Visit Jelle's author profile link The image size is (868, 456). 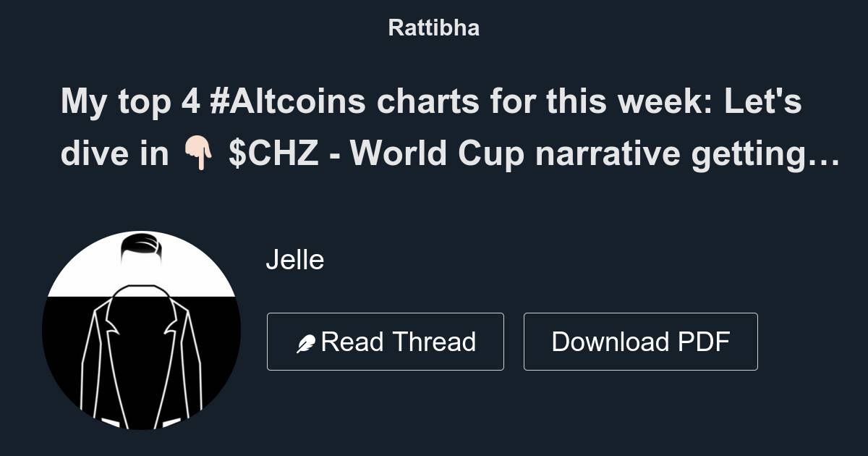pos(294,259)
